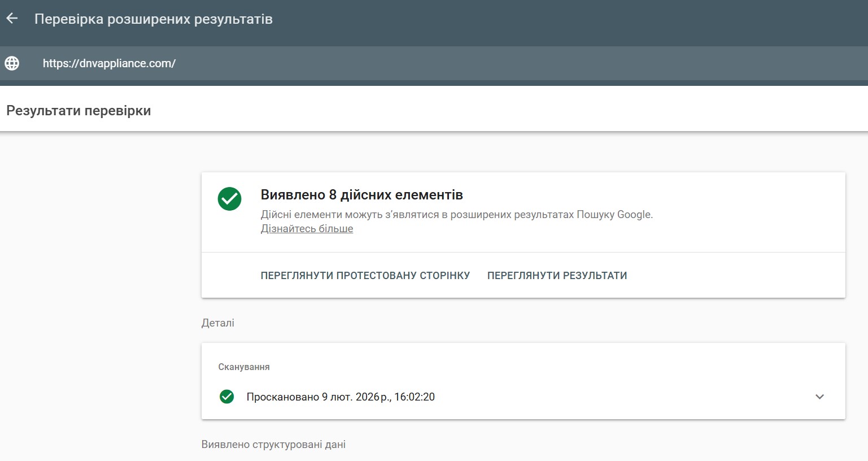Viewport: 868px width, 461px height.
Task: Open the Дізнайтесь більше link
Action: 307,229
